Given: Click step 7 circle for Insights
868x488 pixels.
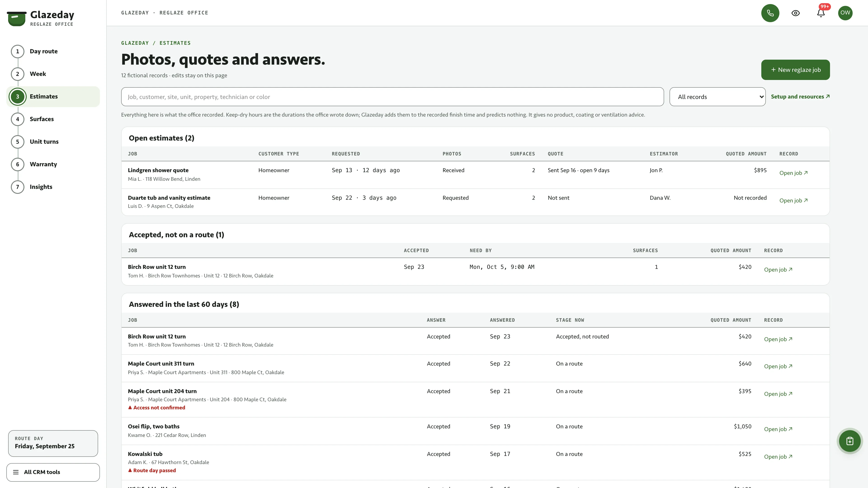Looking at the screenshot, I should click(x=18, y=187).
